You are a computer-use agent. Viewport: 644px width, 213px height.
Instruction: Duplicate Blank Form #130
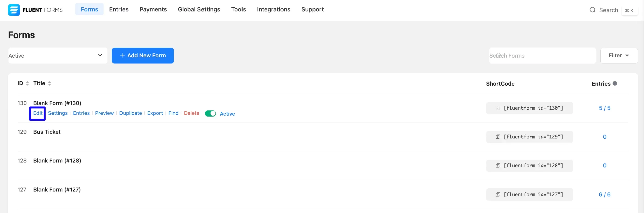point(131,113)
